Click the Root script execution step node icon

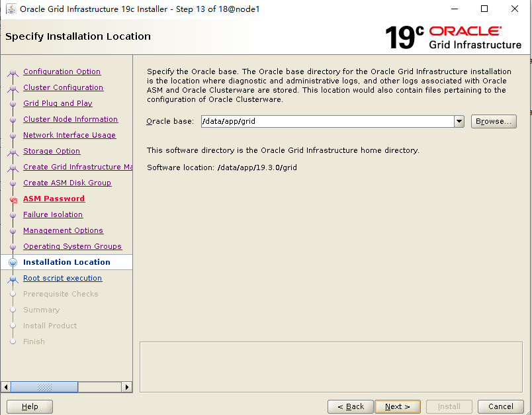point(13,279)
